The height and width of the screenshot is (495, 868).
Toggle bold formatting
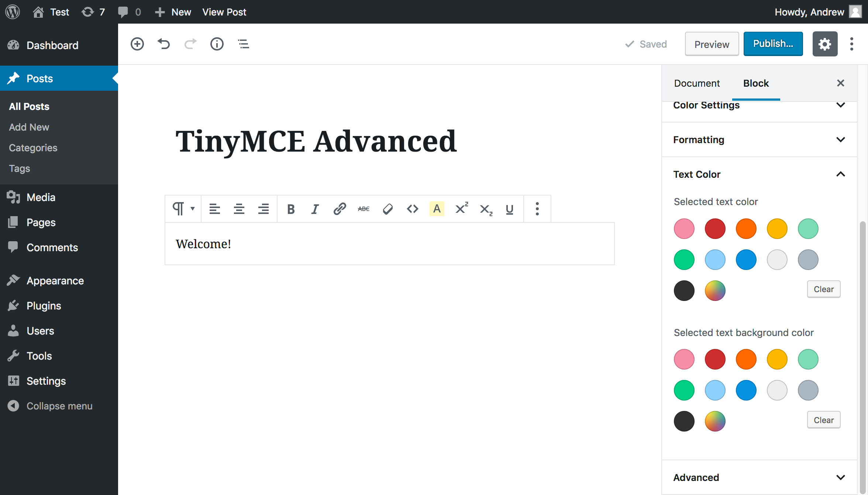(x=290, y=209)
